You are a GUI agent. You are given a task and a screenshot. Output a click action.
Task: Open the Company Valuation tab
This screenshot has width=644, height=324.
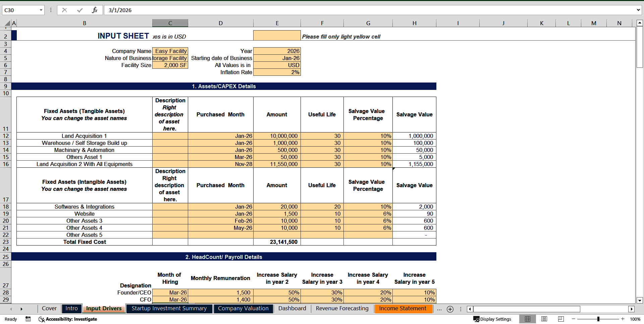pyautogui.click(x=243, y=309)
